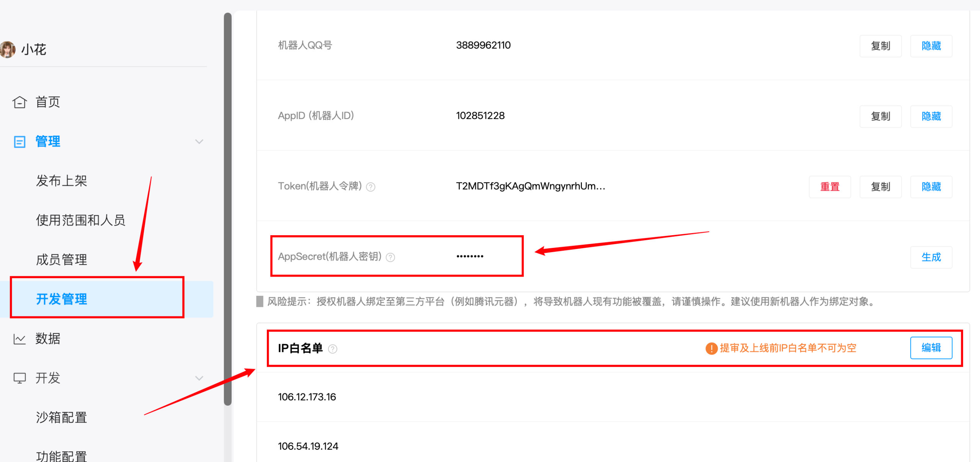Screen dimensions: 980x462
Task: Click the 数据 chart icon
Action: coord(19,339)
